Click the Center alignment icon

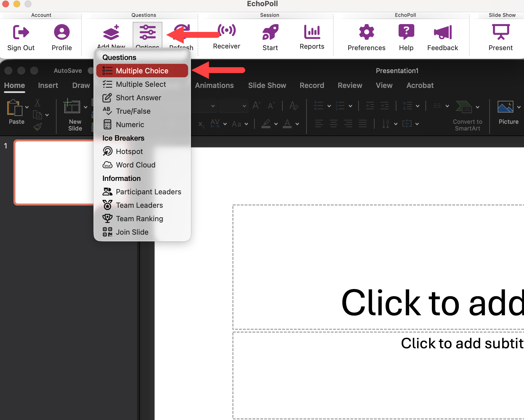tap(333, 123)
